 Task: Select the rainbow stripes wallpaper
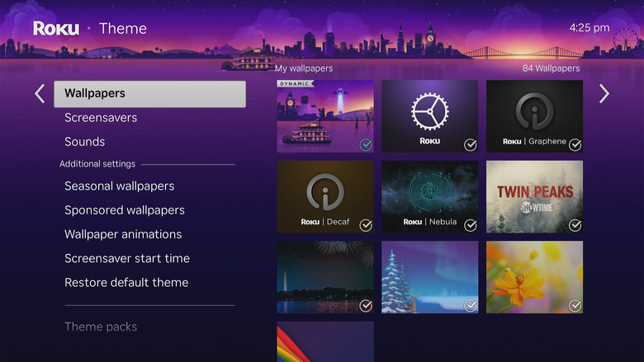(324, 341)
